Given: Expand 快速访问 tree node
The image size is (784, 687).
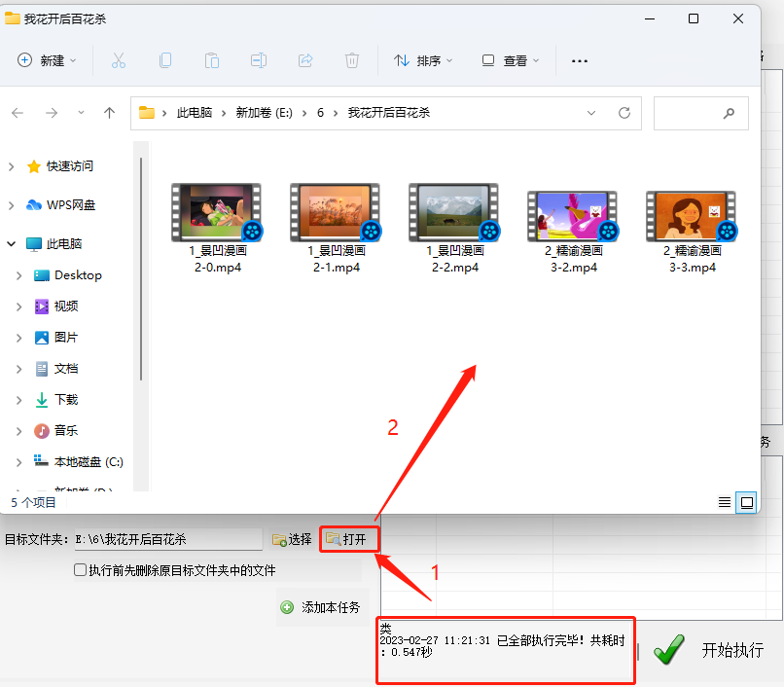Looking at the screenshot, I should pos(11,166).
